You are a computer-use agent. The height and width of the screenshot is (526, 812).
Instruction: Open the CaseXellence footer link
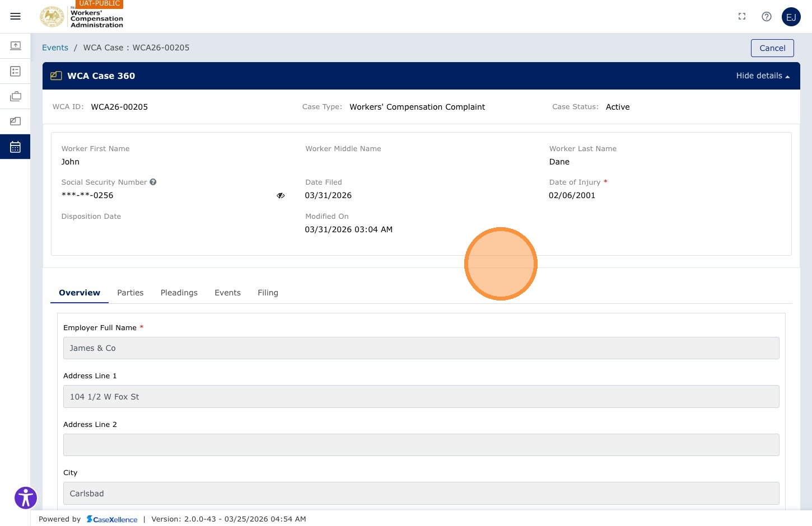(x=112, y=519)
